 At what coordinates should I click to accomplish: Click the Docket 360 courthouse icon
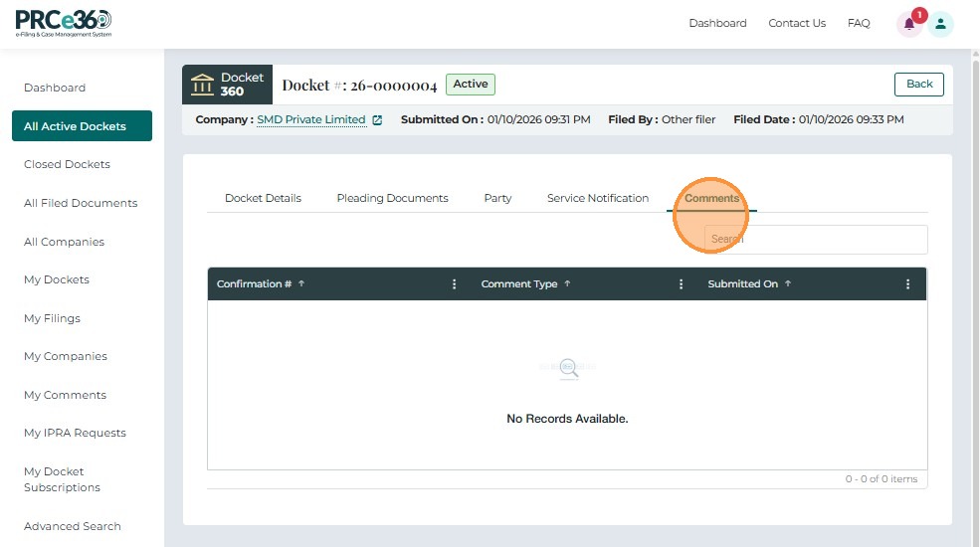click(202, 85)
